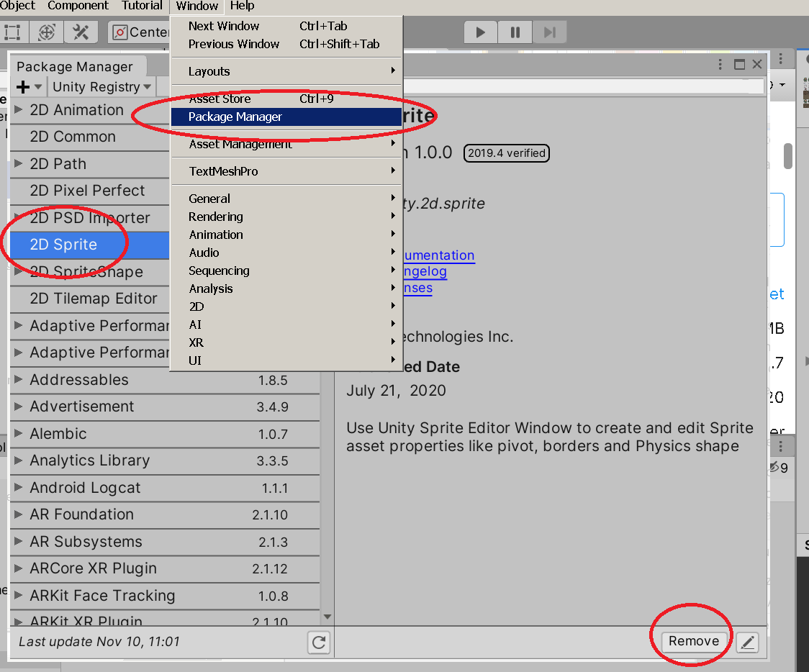Select the Transform tool icon in toolbar
The image size is (809, 672).
point(47,32)
